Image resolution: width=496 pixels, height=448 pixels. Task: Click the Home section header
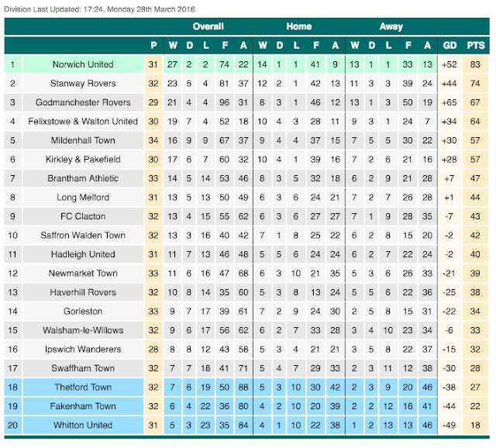[299, 26]
